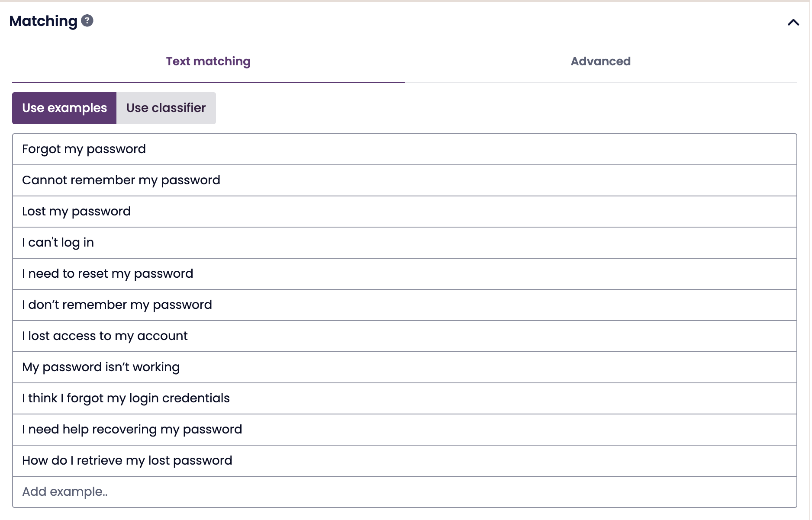The image size is (812, 520).
Task: Edit 'My password isn't working' example
Action: coord(101,367)
